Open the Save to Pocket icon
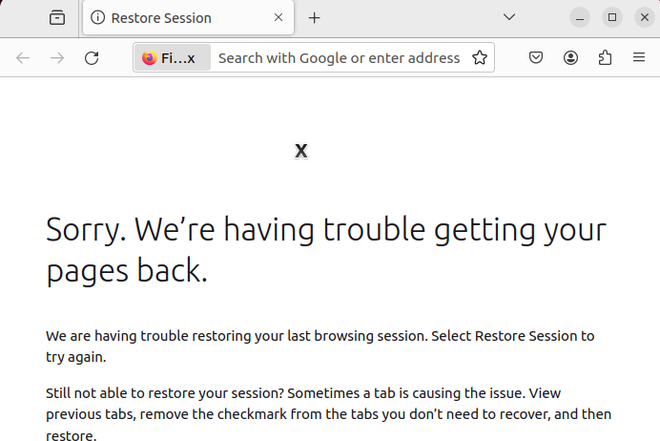The height and width of the screenshot is (441, 660). coord(536,58)
